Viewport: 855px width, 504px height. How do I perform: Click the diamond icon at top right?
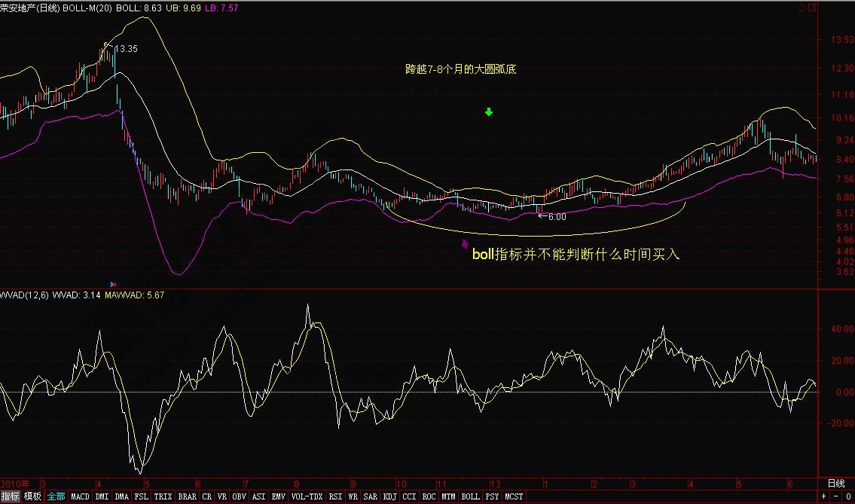(801, 7)
